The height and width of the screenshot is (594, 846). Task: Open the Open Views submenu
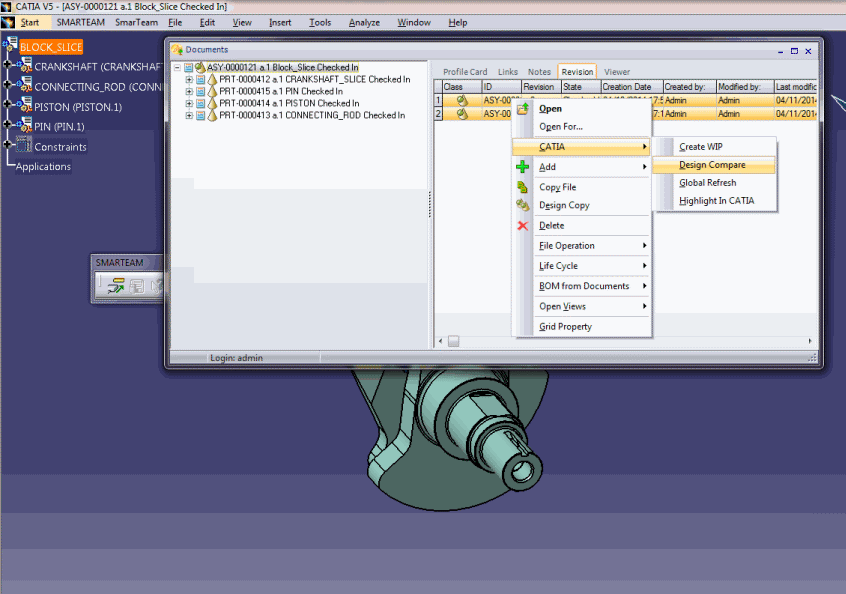click(x=582, y=306)
